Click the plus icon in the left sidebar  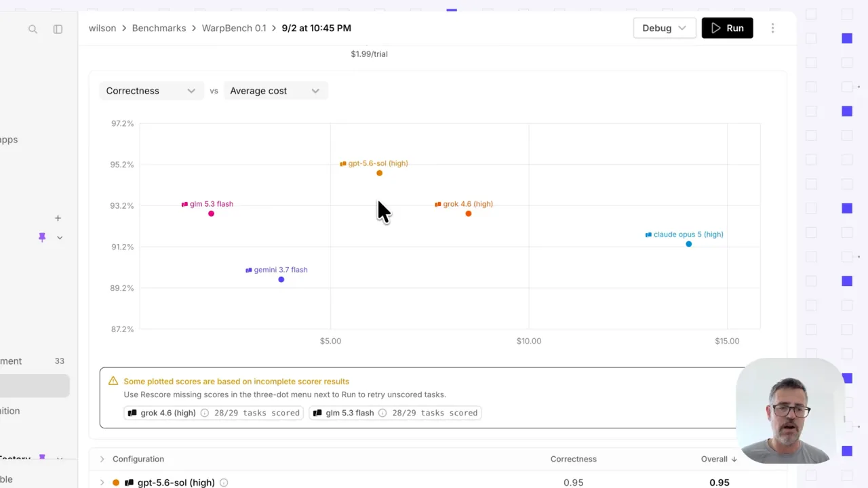pos(58,218)
